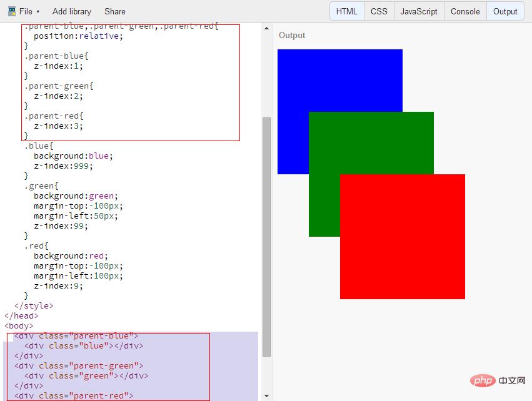Click 'background:red;' code line
This screenshot has height=401, width=532.
pos(71,256)
